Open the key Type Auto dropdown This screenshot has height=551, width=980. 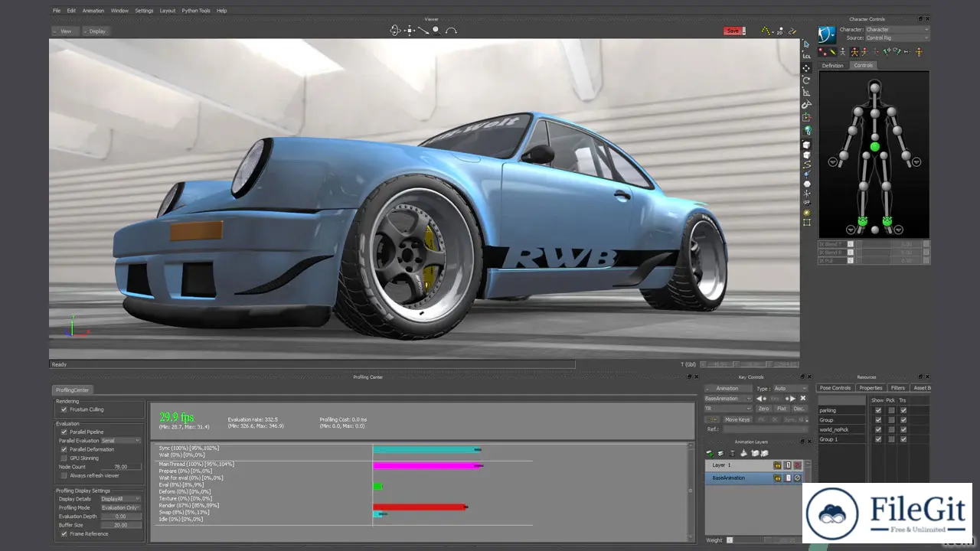coord(790,388)
